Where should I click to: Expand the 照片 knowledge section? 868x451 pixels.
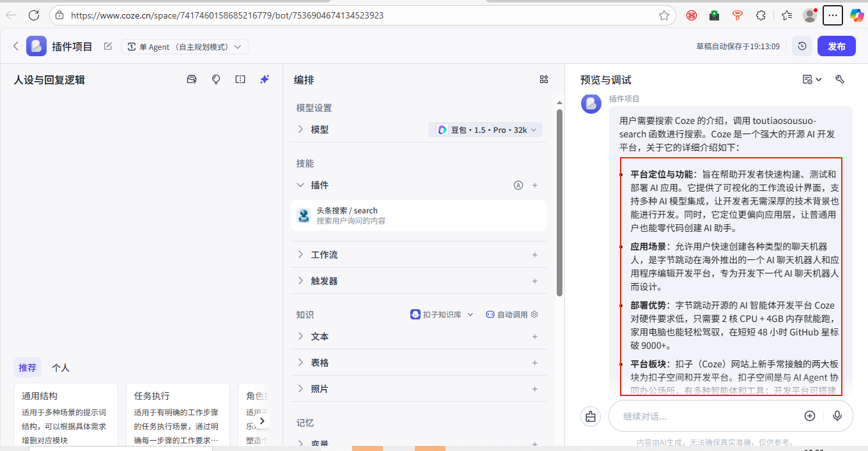coord(300,388)
